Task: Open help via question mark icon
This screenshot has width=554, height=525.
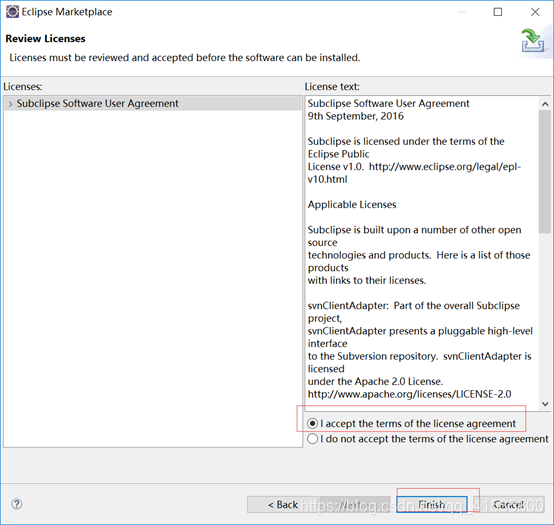Action: 17,504
